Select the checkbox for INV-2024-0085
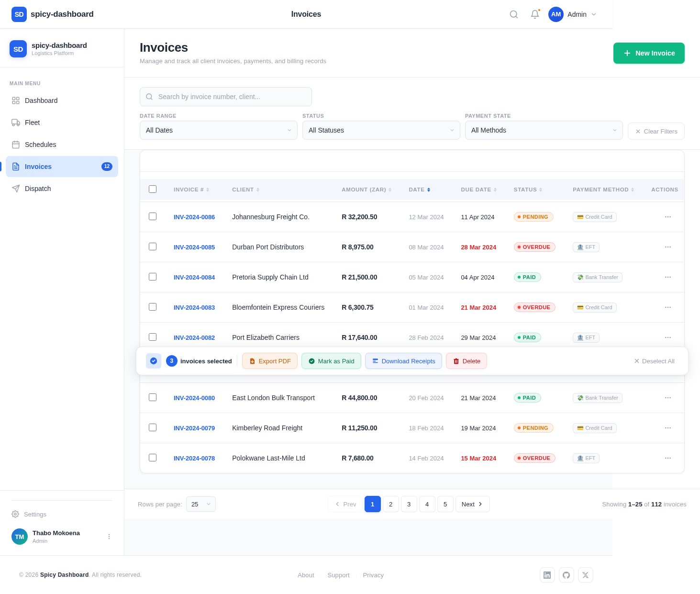The image size is (700, 594). pyautogui.click(x=153, y=247)
